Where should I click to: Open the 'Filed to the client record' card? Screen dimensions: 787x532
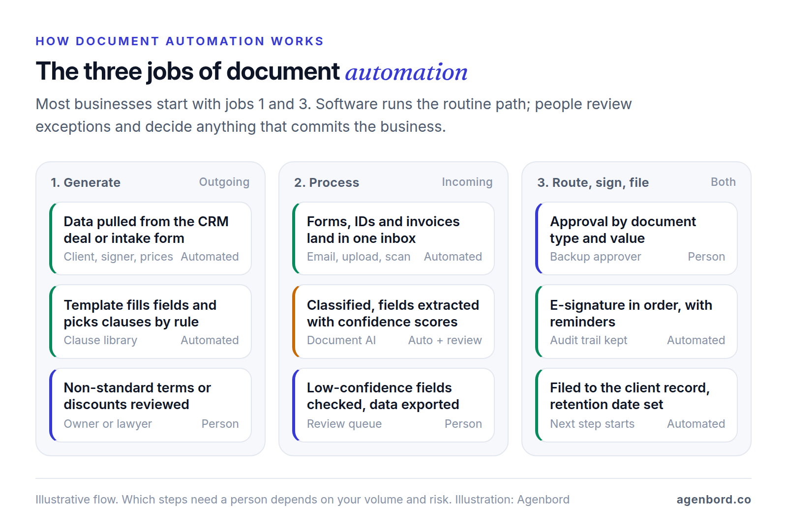click(x=636, y=405)
